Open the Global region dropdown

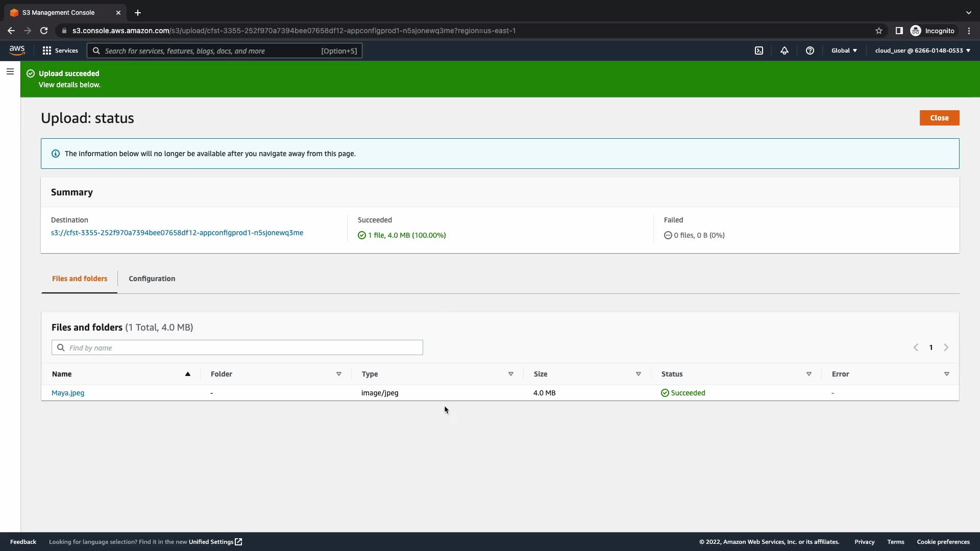844,51
